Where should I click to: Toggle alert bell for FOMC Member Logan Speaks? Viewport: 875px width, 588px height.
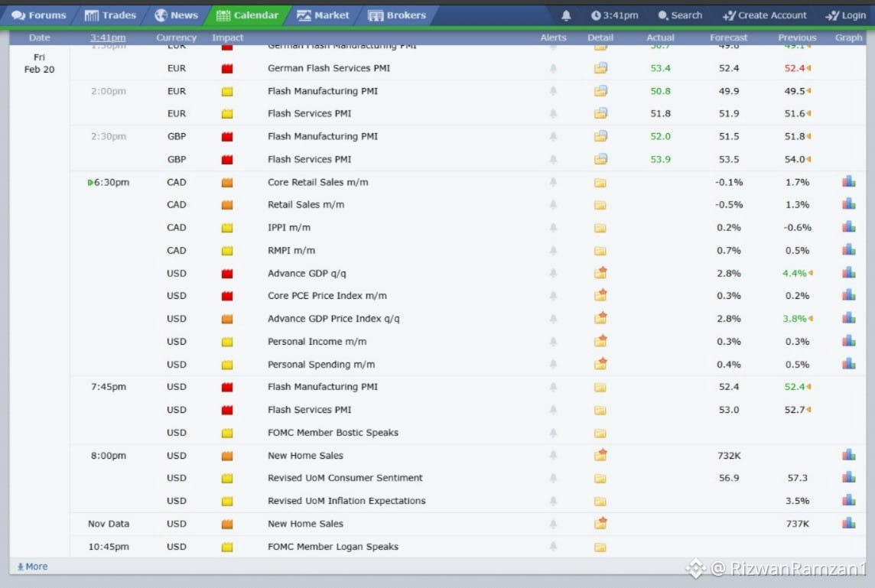pyautogui.click(x=553, y=546)
